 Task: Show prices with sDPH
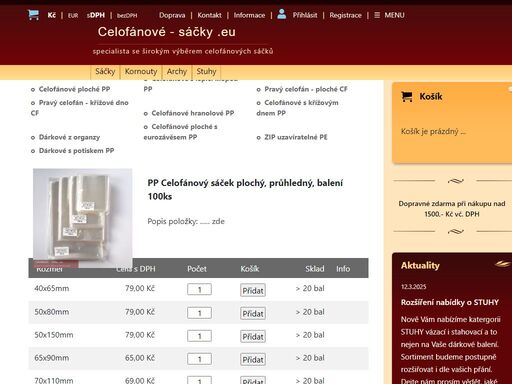coord(96,15)
